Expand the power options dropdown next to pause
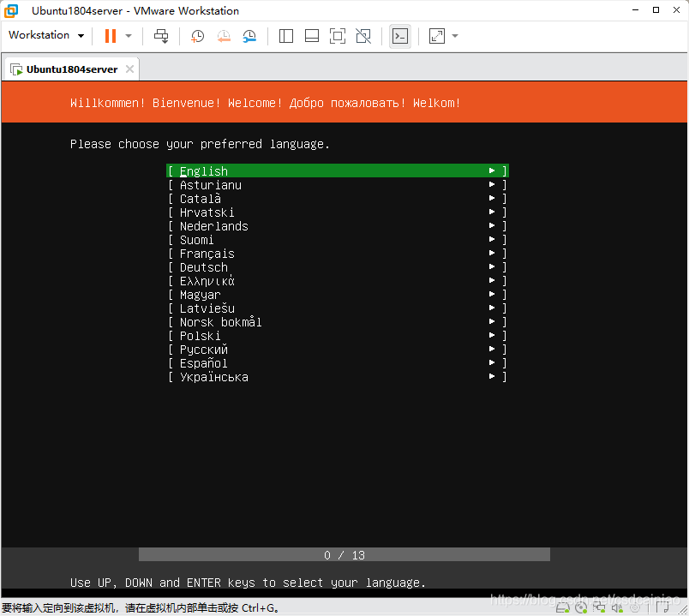689x616 pixels. pos(129,36)
